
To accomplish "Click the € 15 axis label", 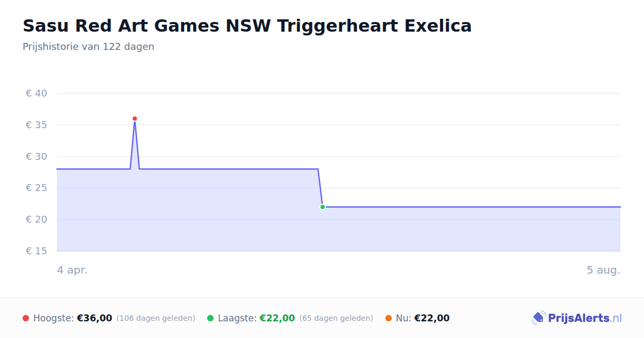I will [x=36, y=251].
